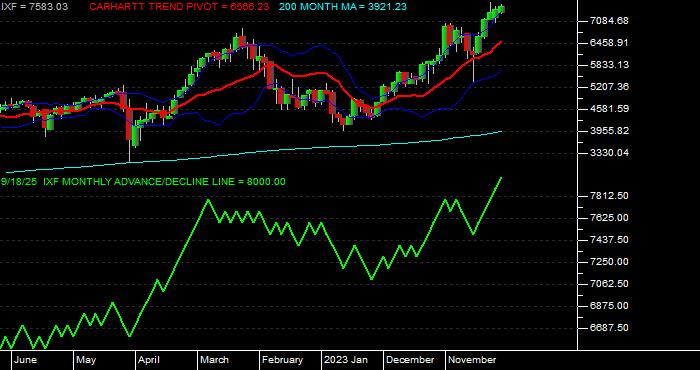This screenshot has height=370, width=700.
Task: Select the November time axis label
Action: pos(472,360)
